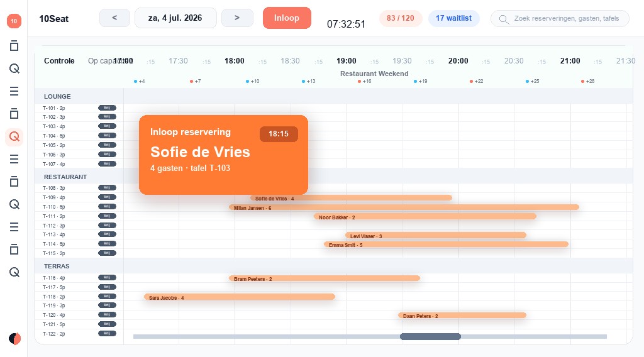Screen dimensions: 644x357
Task: Select the Op capaciteit tab
Action: (x=110, y=61)
